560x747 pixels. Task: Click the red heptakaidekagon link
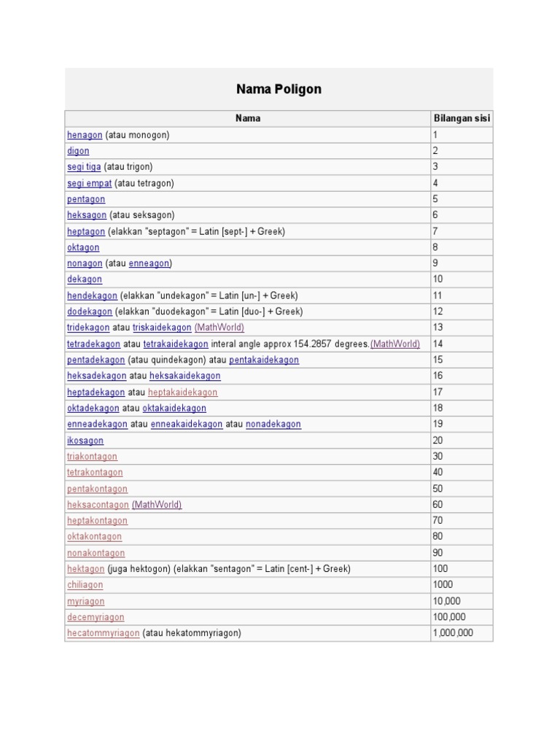click(182, 392)
